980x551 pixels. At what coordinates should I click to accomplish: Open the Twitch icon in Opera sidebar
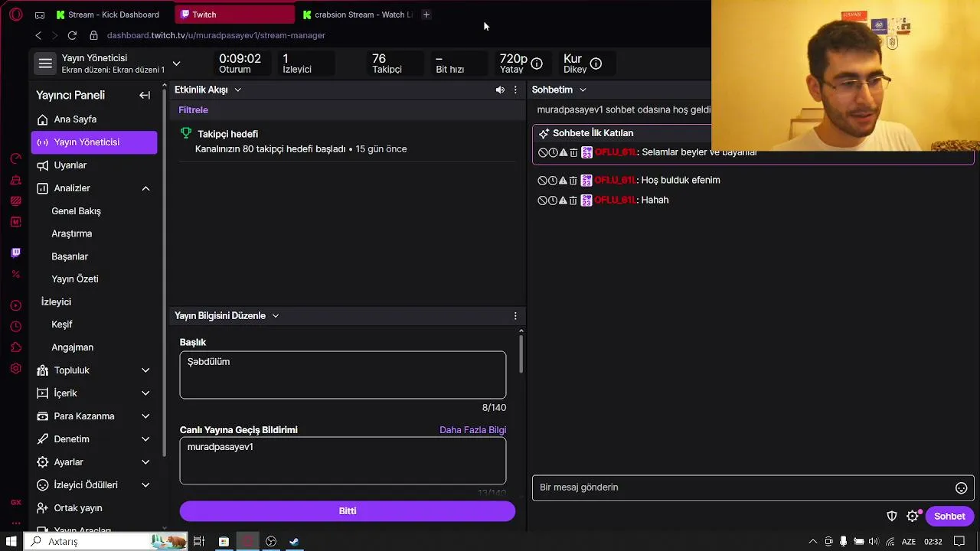(x=15, y=253)
